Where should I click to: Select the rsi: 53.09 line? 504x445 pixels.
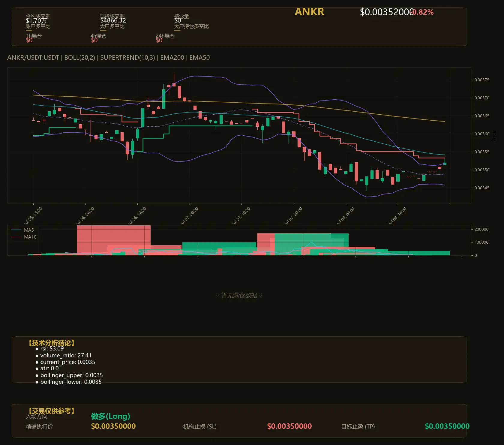(x=49, y=349)
